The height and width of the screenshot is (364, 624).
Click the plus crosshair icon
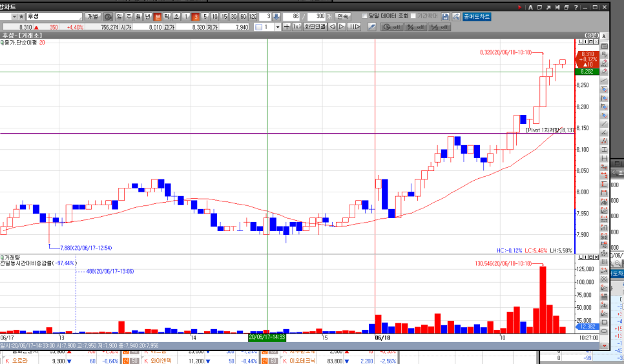pos(287,27)
